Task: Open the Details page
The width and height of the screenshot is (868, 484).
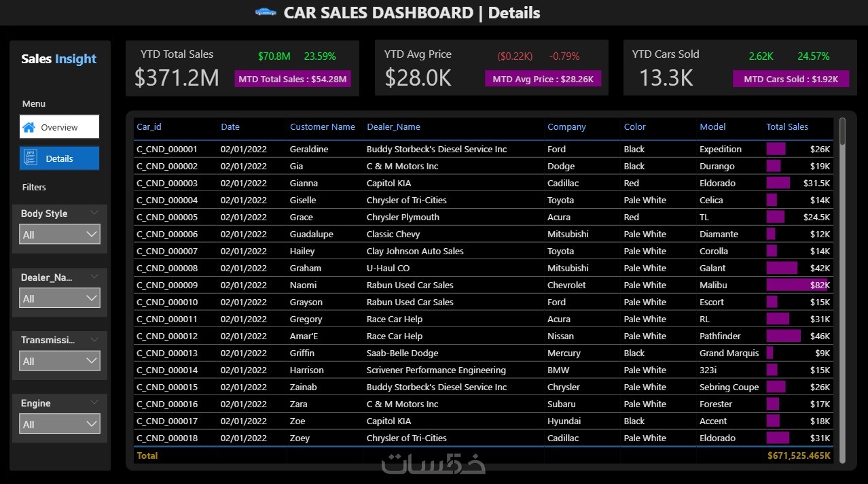Action: coord(59,158)
